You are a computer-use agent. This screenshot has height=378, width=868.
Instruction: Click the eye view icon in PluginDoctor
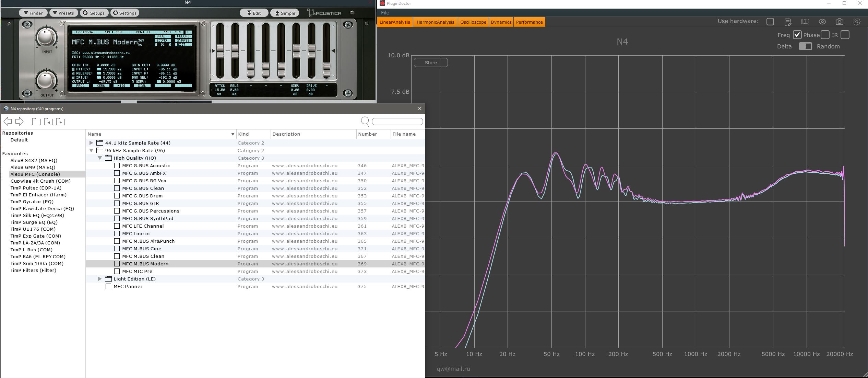coord(822,22)
